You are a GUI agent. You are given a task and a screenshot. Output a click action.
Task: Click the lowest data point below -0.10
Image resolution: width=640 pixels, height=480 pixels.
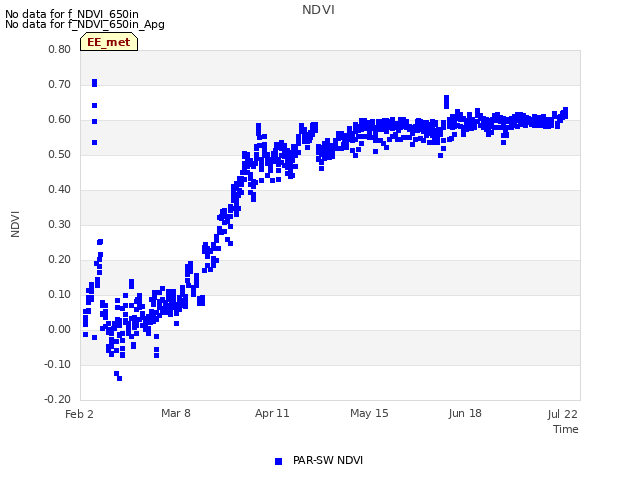tap(120, 378)
